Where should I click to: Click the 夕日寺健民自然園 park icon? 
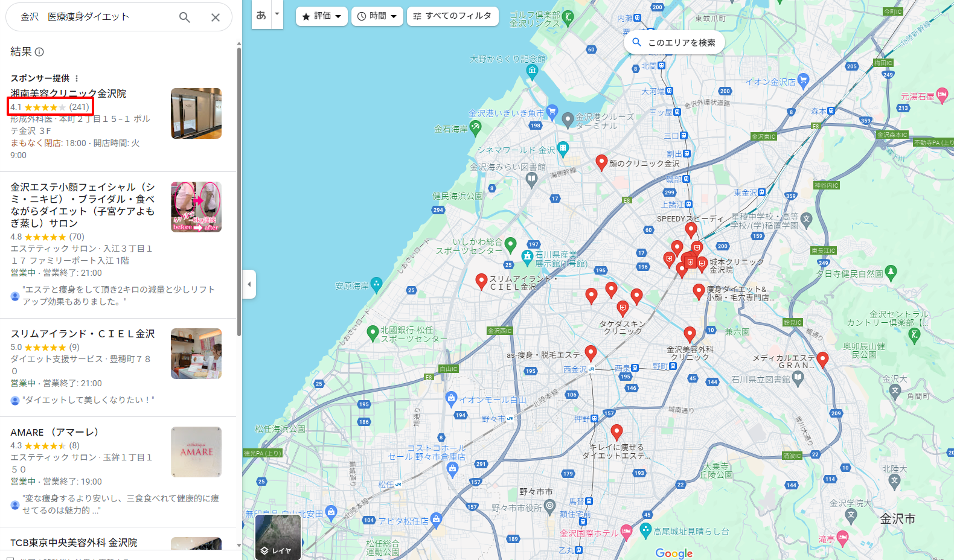pos(891,273)
